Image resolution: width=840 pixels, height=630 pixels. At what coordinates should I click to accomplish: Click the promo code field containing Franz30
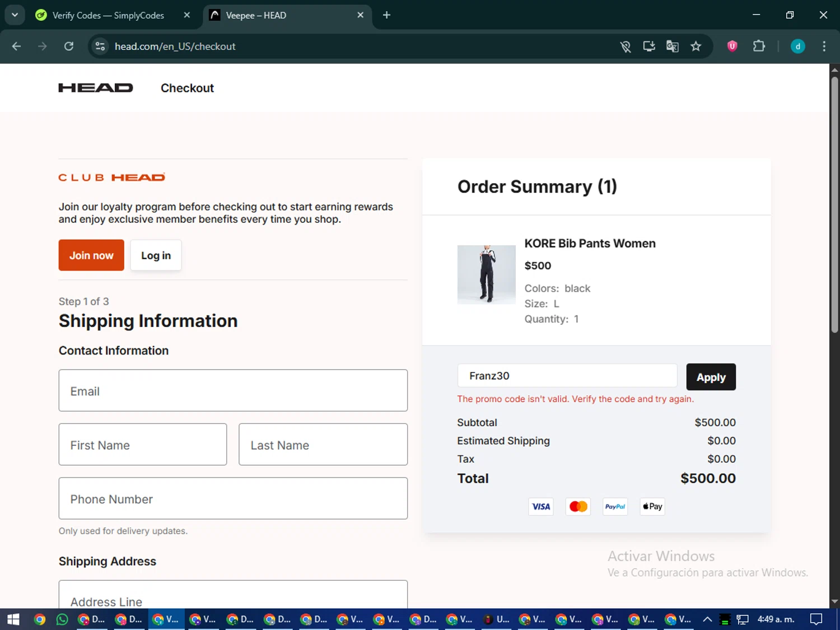coord(567,376)
